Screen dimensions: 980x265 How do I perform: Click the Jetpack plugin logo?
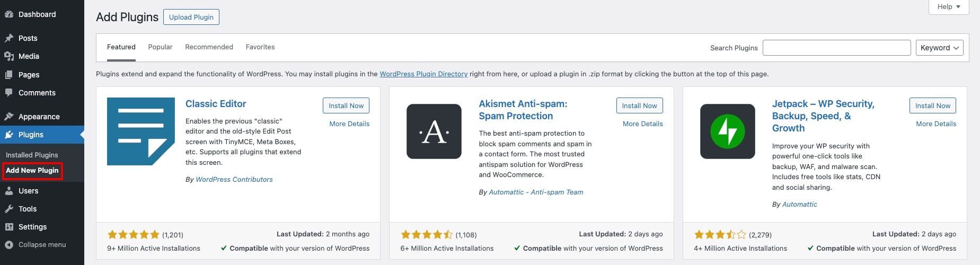[x=728, y=131]
